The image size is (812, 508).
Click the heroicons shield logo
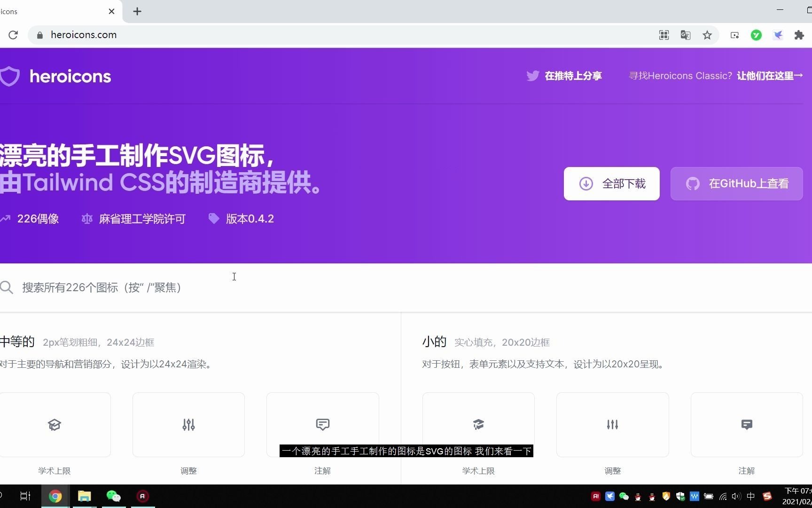point(9,76)
